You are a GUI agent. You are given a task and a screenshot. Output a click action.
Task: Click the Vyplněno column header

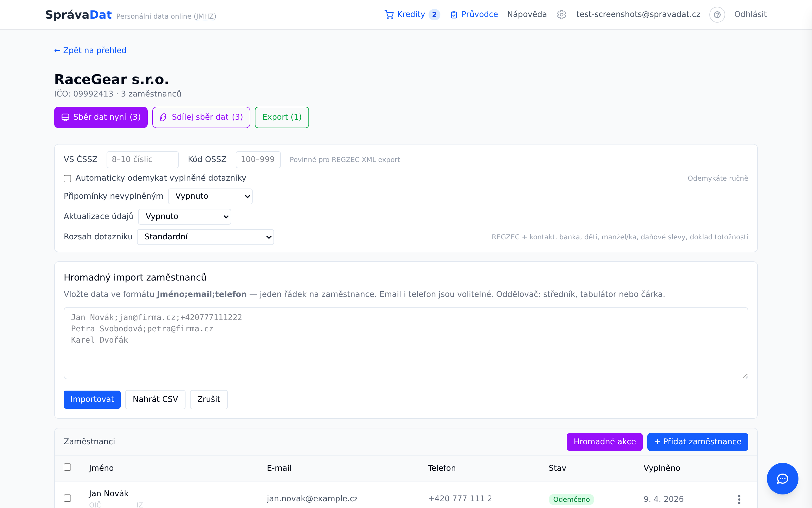pos(662,468)
